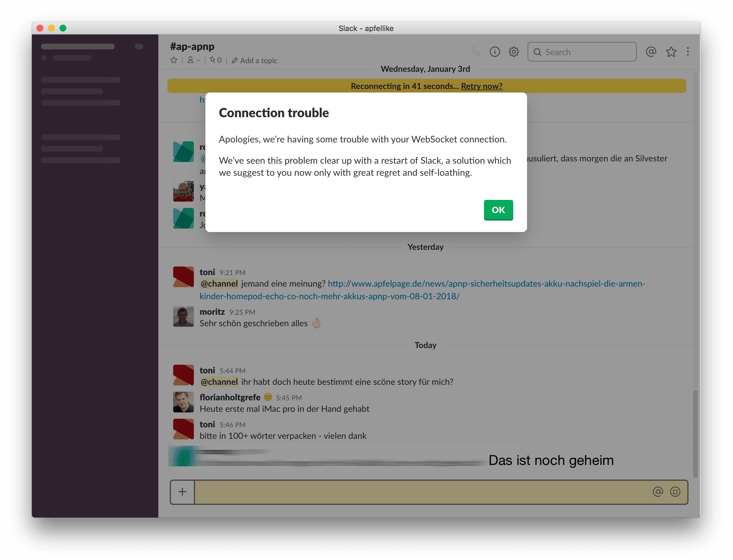Image resolution: width=733 pixels, height=560 pixels.
Task: Click the Today date divider label
Action: (425, 345)
